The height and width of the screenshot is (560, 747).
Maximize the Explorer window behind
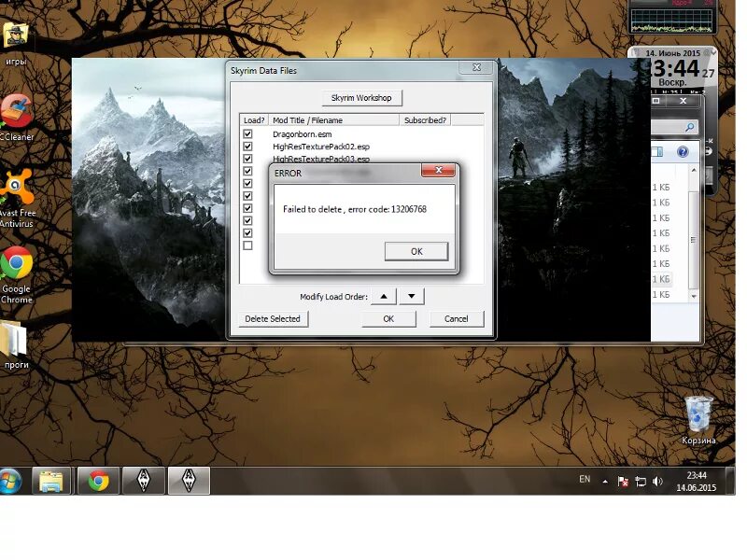[656, 101]
